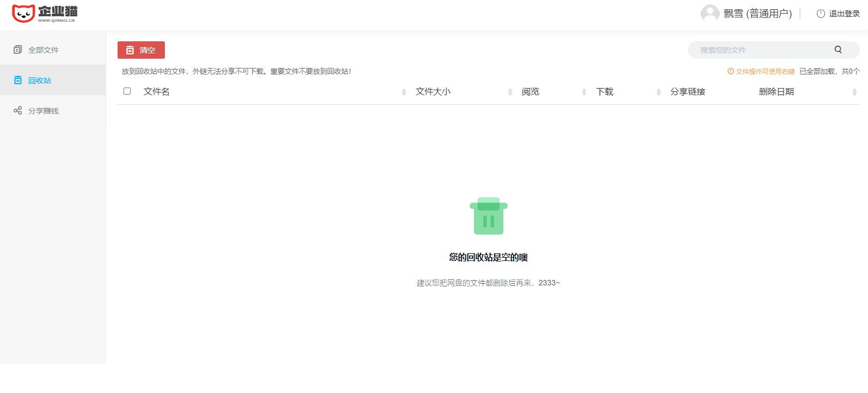This screenshot has height=393, width=868.
Task: Sort by 阅览 count using the sort arrows
Action: [x=584, y=92]
